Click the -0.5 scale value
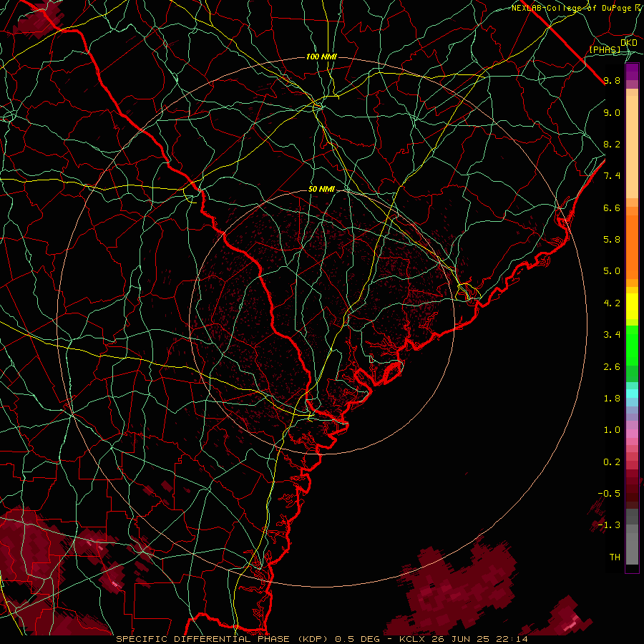The height and width of the screenshot is (644, 644). click(x=609, y=494)
